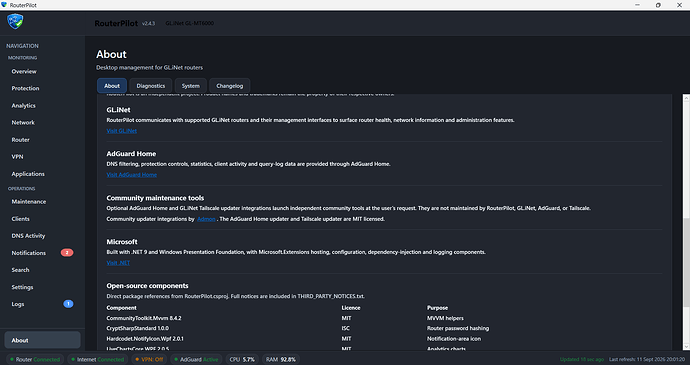Maximize the RouterPilot window
The height and width of the screenshot is (365, 690).
(658, 5)
